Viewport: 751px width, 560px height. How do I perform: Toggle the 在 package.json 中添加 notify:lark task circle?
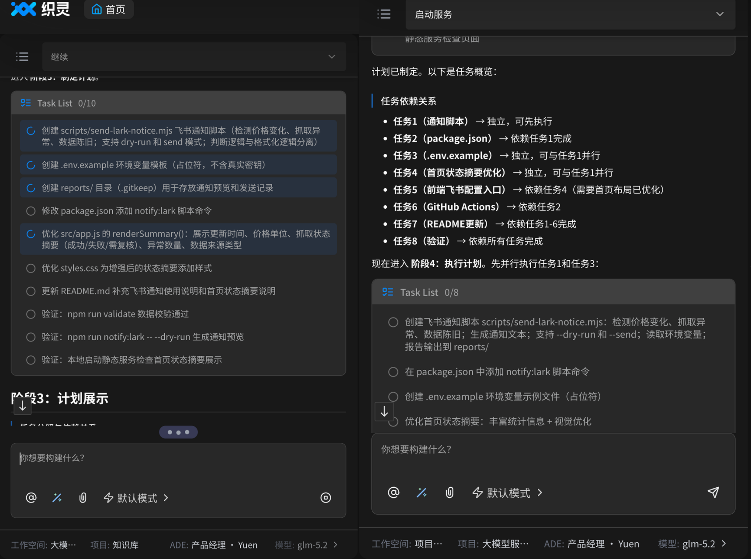[x=393, y=372]
